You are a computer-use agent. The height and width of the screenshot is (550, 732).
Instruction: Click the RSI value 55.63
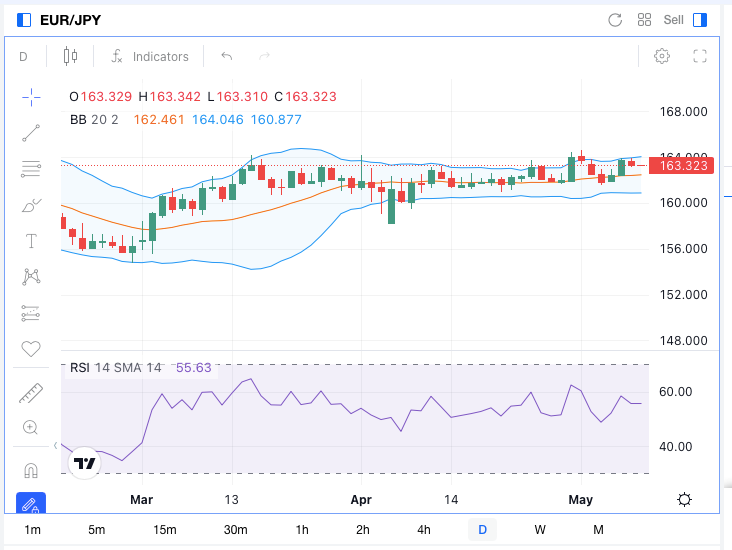click(194, 368)
